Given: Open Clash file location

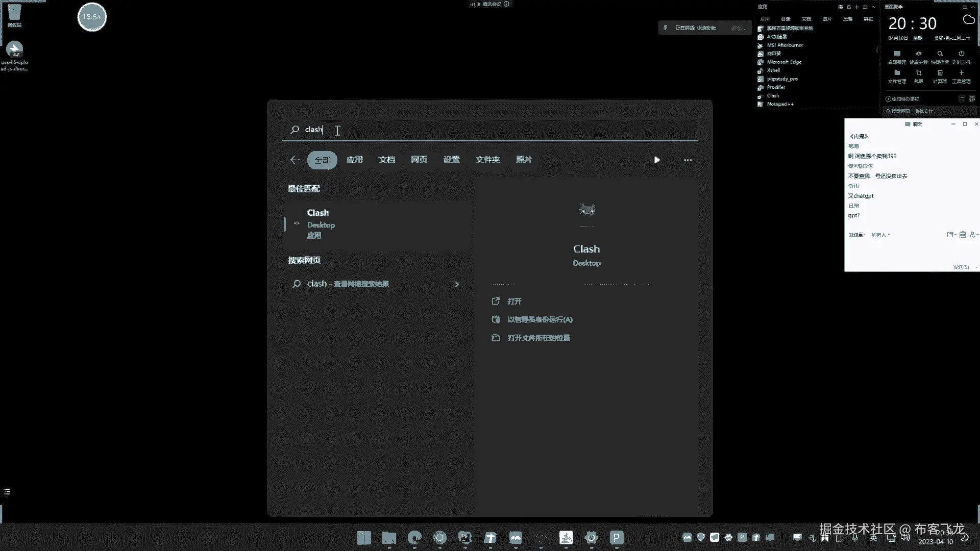Looking at the screenshot, I should click(x=538, y=338).
